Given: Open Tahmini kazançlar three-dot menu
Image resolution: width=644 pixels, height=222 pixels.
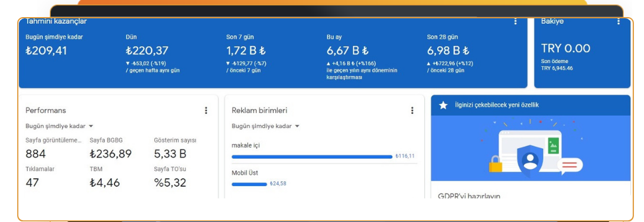Looking at the screenshot, I should [x=515, y=22].
